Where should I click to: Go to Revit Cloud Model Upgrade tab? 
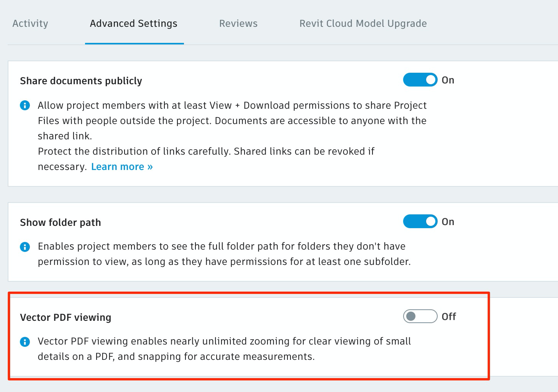click(363, 24)
